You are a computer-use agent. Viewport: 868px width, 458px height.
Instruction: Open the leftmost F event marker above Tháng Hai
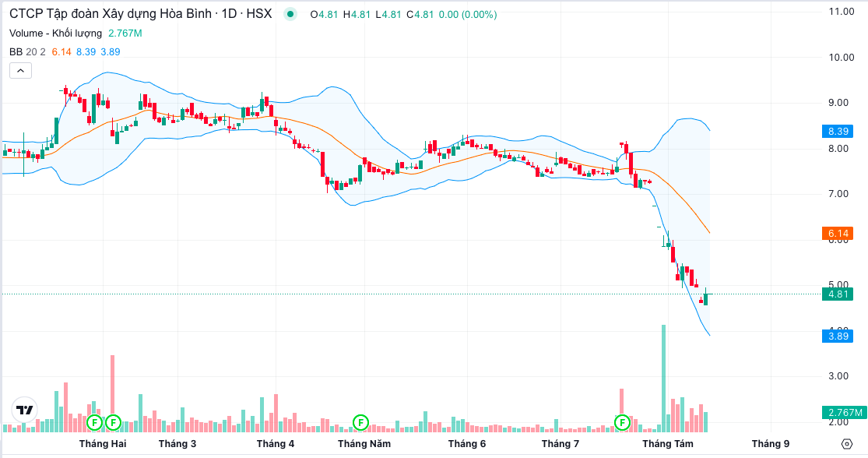pyautogui.click(x=95, y=422)
